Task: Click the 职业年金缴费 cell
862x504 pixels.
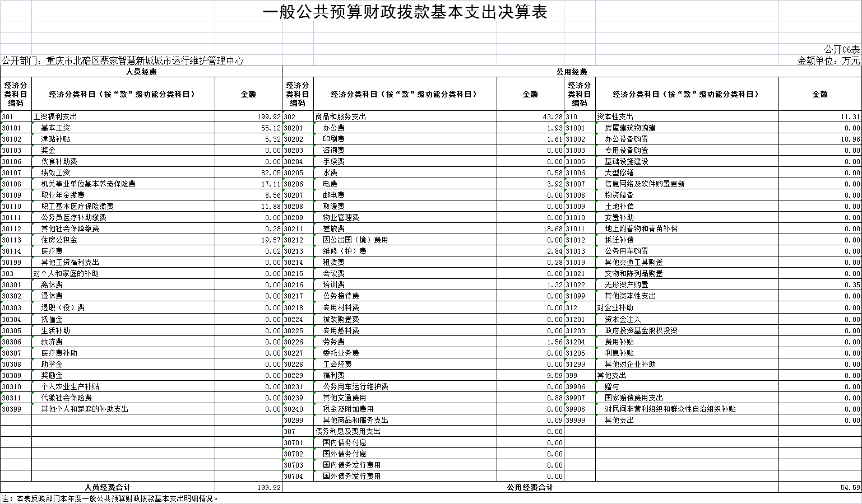Action: click(x=123, y=195)
